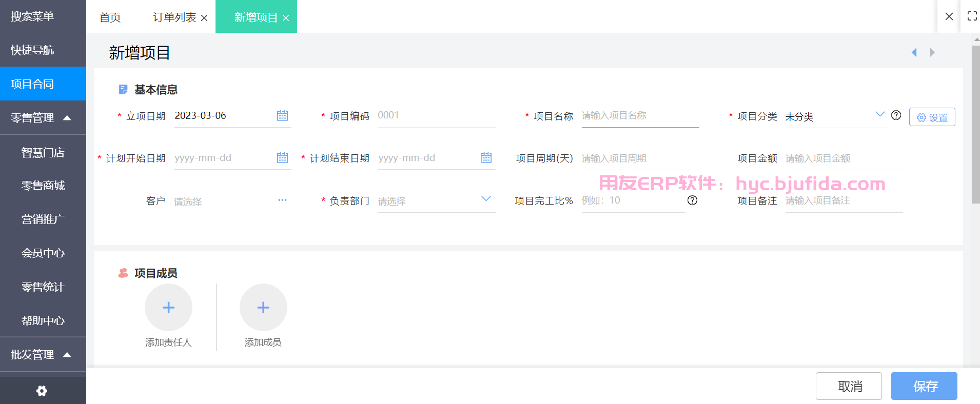Click the 客户 selection field
Viewport: 980px width, 404px height.
[232, 201]
